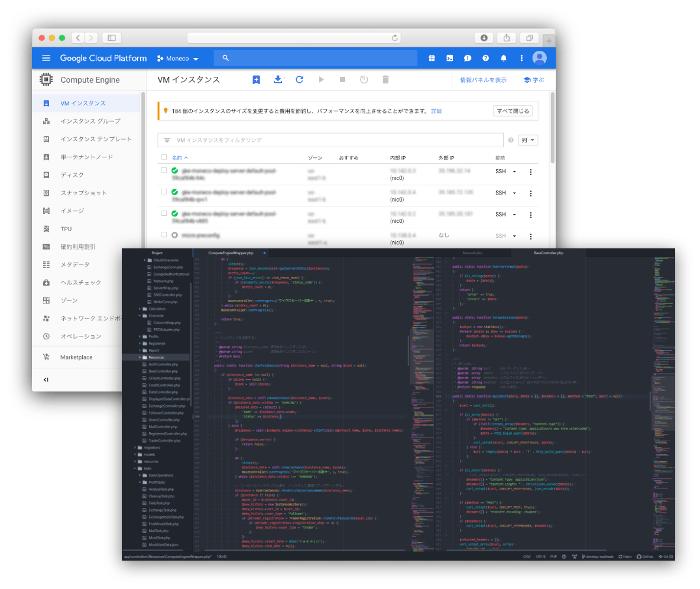This screenshot has height=589, width=700.
Task: Open the 列 columns dropdown
Action: pyautogui.click(x=528, y=140)
